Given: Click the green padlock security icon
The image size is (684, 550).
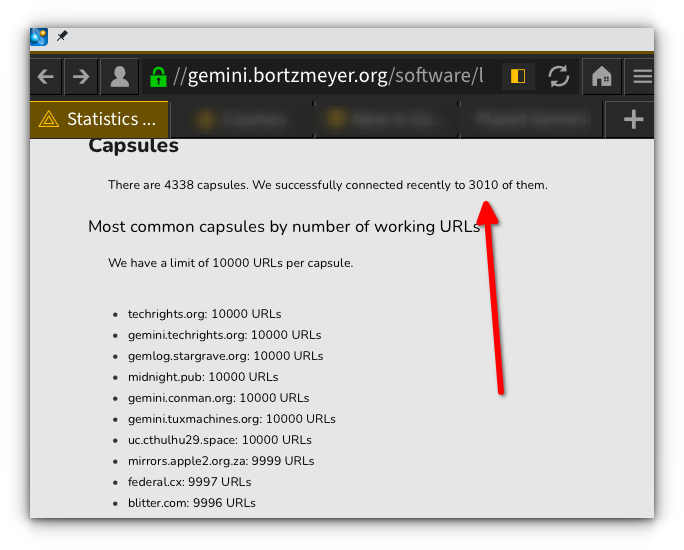Looking at the screenshot, I should point(158,77).
